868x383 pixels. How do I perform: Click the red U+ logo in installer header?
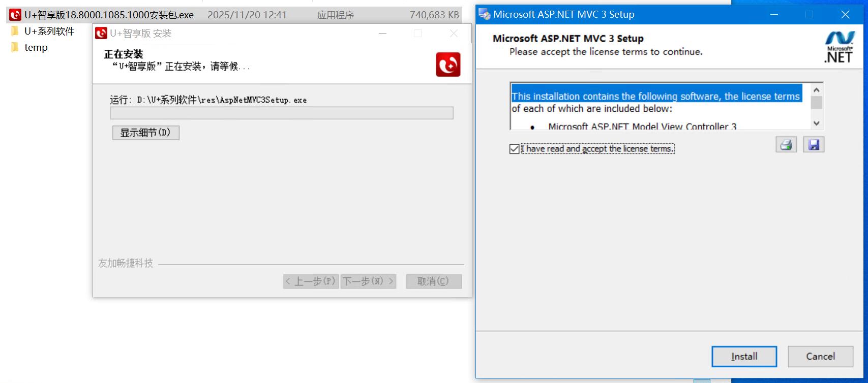(448, 65)
